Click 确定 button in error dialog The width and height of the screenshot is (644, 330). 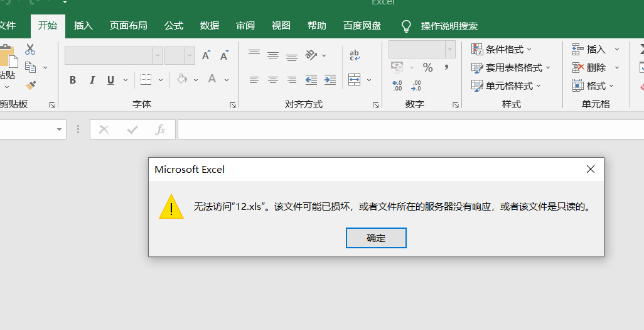pos(376,238)
